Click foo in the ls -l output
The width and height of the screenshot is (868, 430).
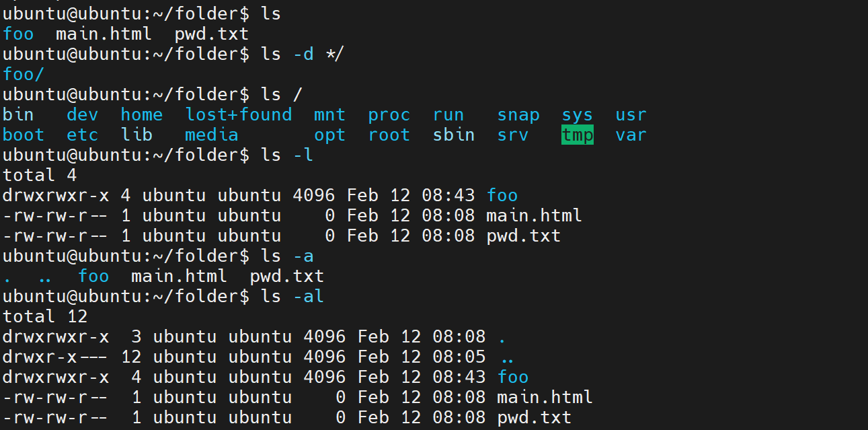[x=502, y=195]
